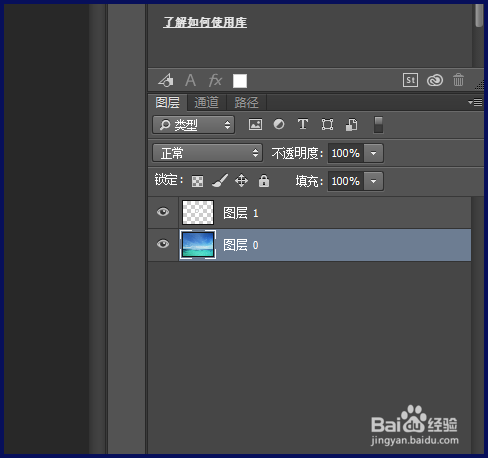Click the add character style 'A' icon
The image size is (488, 458).
pos(190,80)
